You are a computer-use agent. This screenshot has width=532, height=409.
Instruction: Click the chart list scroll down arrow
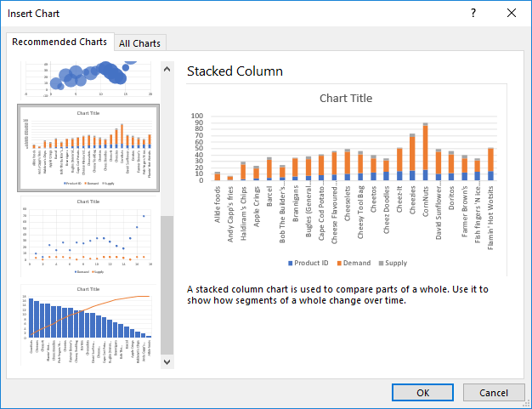(x=167, y=361)
